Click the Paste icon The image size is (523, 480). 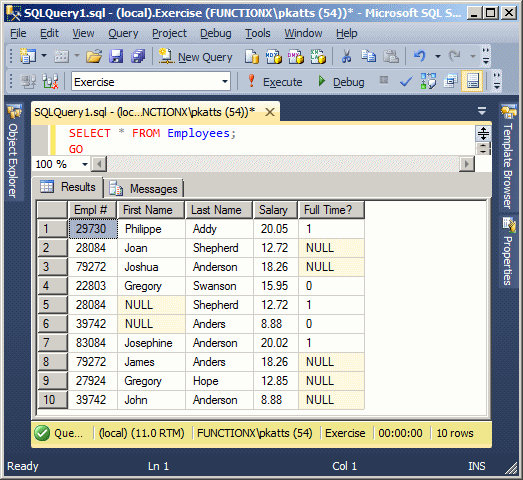391,56
